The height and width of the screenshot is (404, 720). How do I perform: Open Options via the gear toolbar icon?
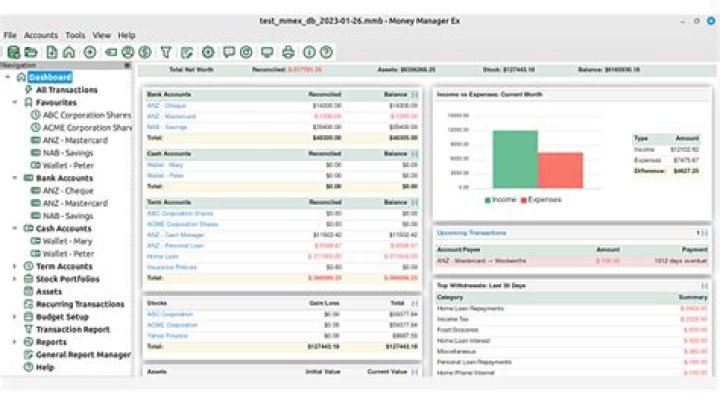pos(208,52)
